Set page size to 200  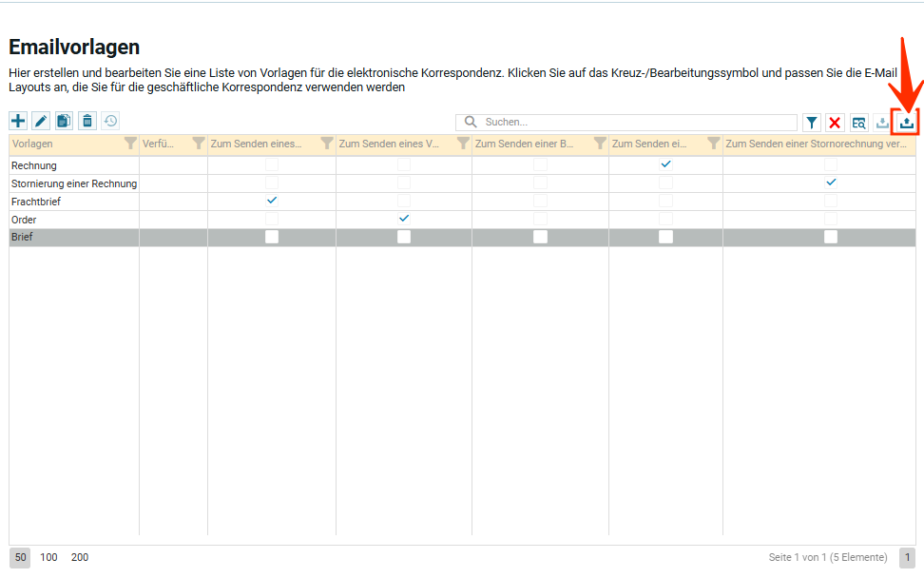pos(80,557)
